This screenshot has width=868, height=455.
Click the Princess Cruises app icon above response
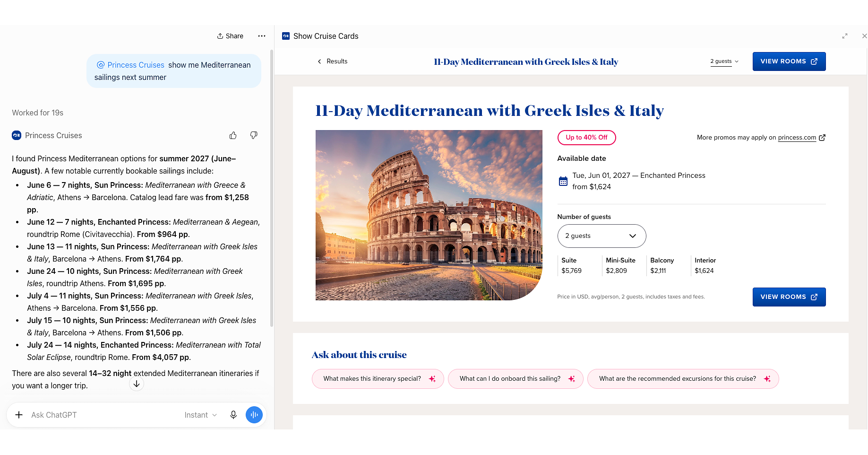[17, 135]
